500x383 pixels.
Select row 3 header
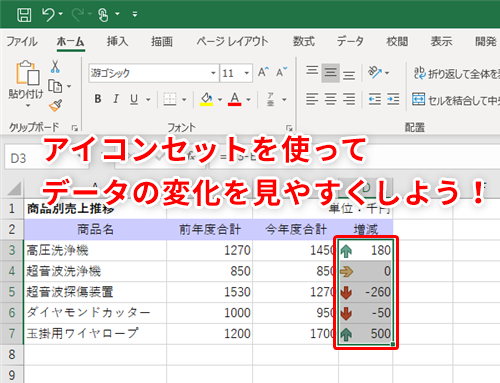pyautogui.click(x=12, y=250)
